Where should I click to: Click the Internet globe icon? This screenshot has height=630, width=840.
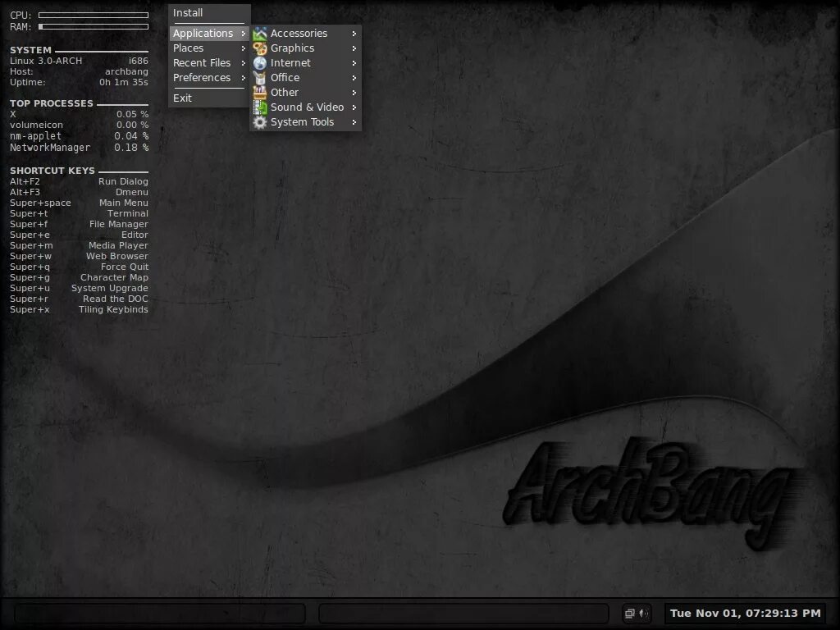click(260, 62)
